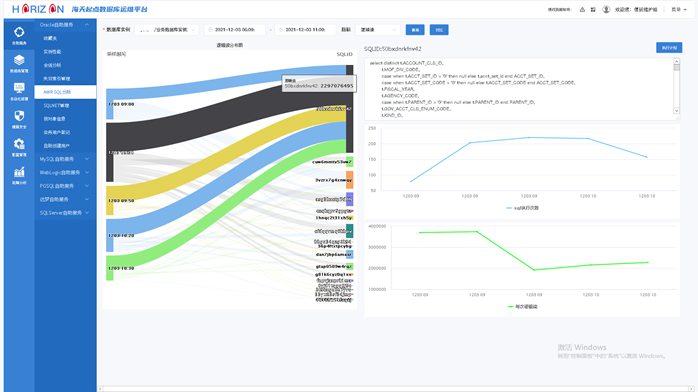This screenshot has width=698, height=392.
Task: Open the monitor screen sidebar icon
Action: 19,88
